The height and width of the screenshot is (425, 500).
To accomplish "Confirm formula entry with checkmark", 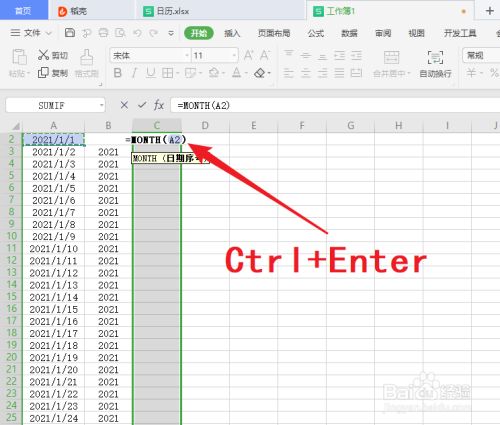I will pos(142,105).
